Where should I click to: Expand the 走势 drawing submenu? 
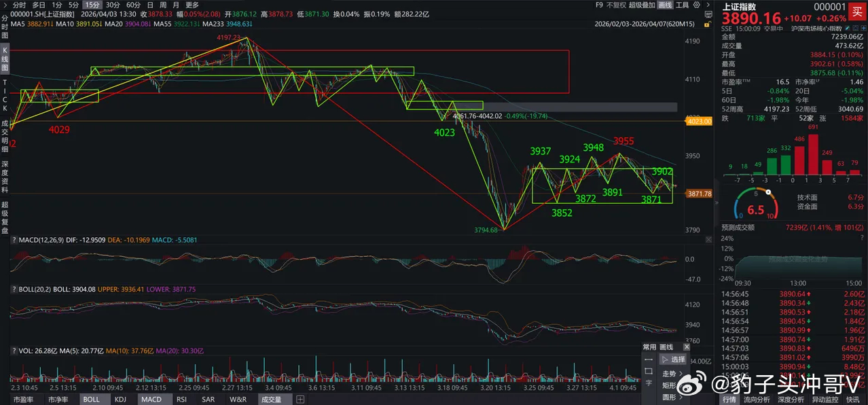tap(672, 374)
